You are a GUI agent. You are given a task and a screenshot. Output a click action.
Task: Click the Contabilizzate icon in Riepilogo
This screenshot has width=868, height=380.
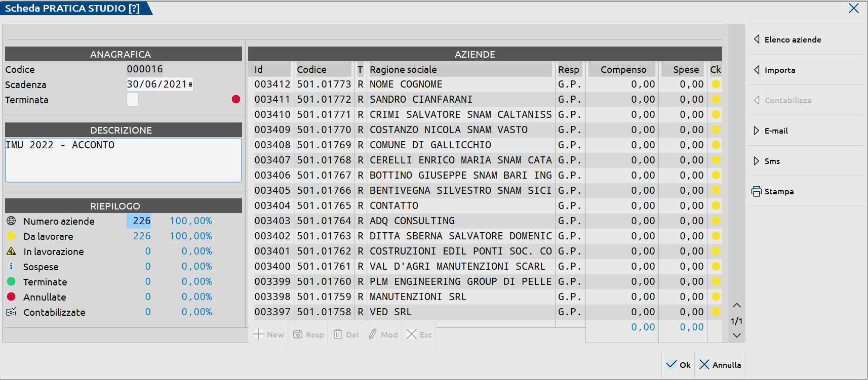[11, 312]
